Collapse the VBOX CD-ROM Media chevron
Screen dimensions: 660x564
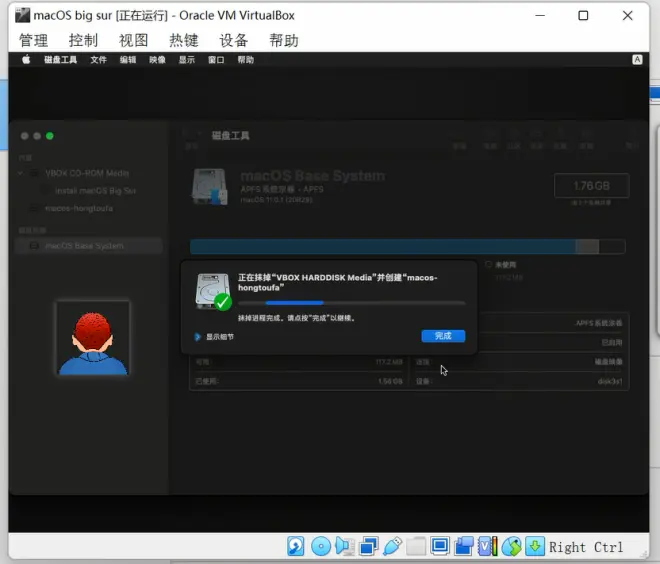(x=21, y=173)
